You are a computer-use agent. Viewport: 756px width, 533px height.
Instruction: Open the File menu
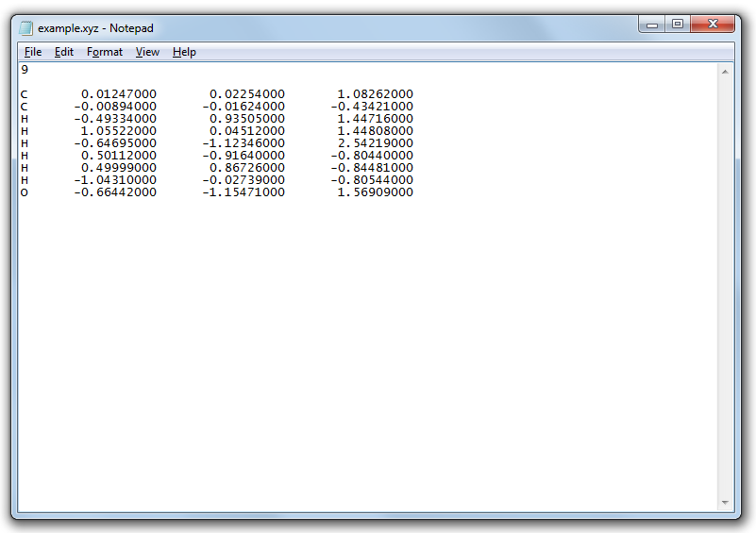[x=33, y=52]
